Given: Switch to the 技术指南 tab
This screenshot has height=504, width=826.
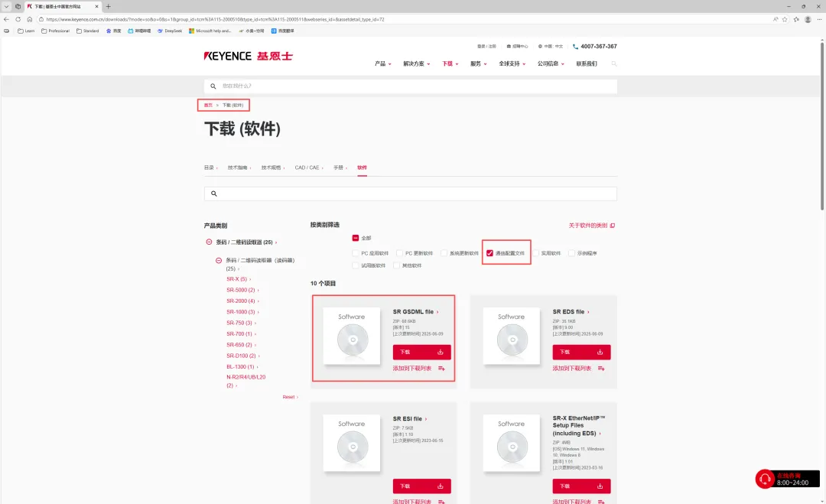Looking at the screenshot, I should 239,167.
